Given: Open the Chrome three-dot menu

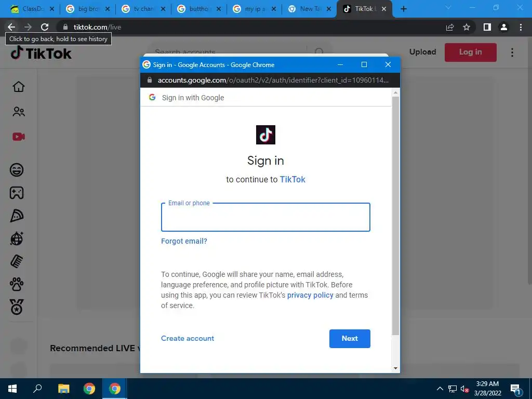Looking at the screenshot, I should 521,27.
